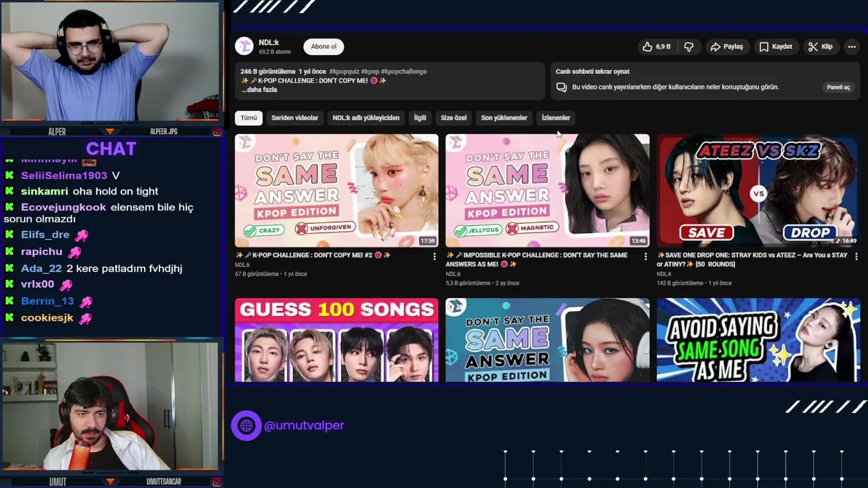Viewport: 868px width, 488px height.
Task: Click the pink emote after Berrin_13
Action: pyautogui.click(x=85, y=302)
